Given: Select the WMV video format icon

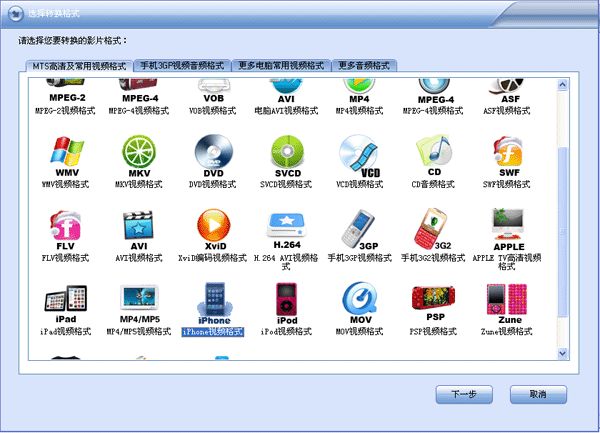Looking at the screenshot, I should pyautogui.click(x=67, y=154).
